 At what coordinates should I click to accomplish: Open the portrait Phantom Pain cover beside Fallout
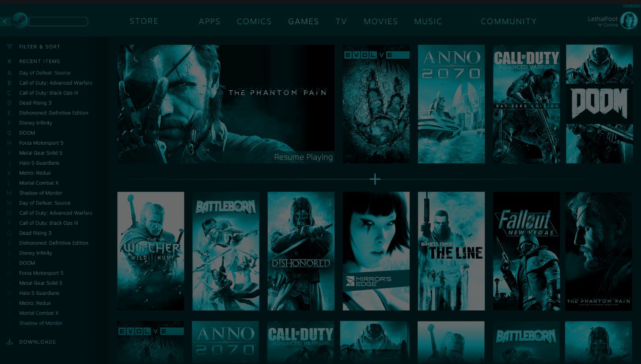599,251
